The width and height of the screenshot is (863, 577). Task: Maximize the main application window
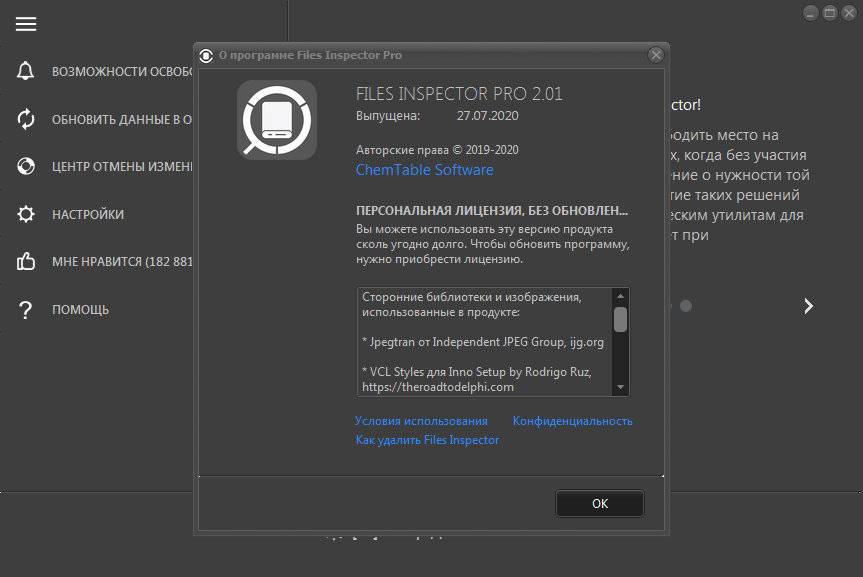829,13
